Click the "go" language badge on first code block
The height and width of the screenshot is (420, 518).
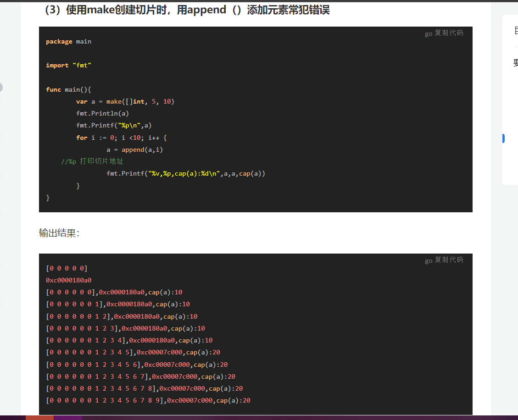click(x=428, y=33)
